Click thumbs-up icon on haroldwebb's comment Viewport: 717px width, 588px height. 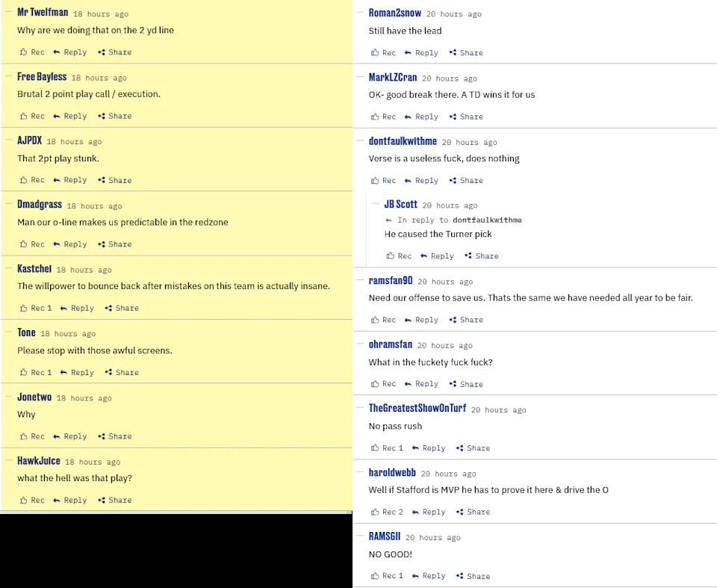coord(375,512)
